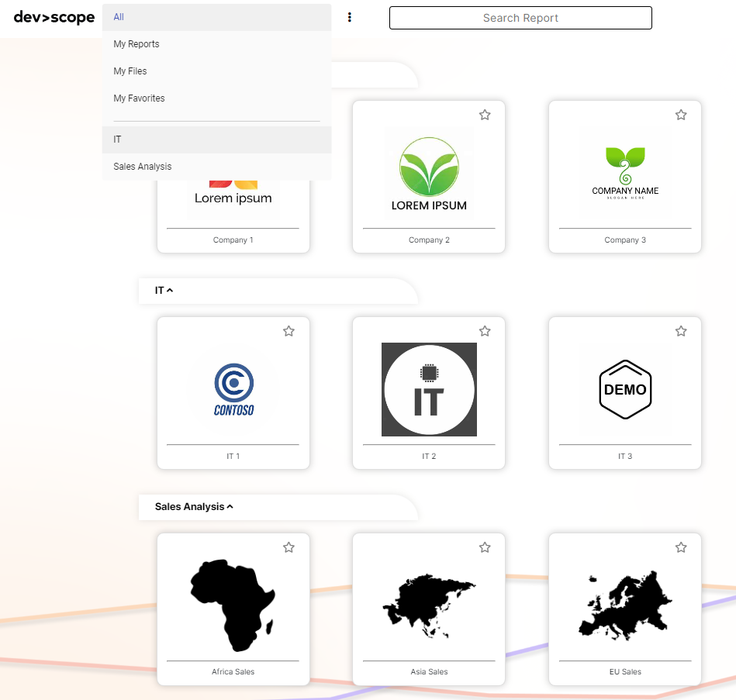Collapse the Sales Analysis section

[194, 507]
